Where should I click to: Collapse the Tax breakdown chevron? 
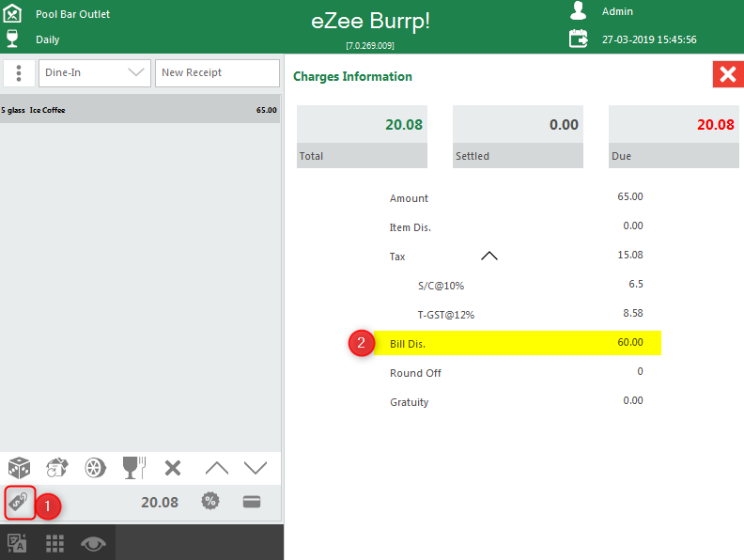coord(489,257)
